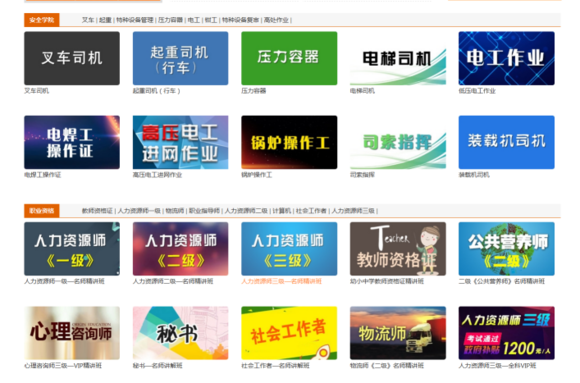Open the 电梯司机 course image

(398, 58)
